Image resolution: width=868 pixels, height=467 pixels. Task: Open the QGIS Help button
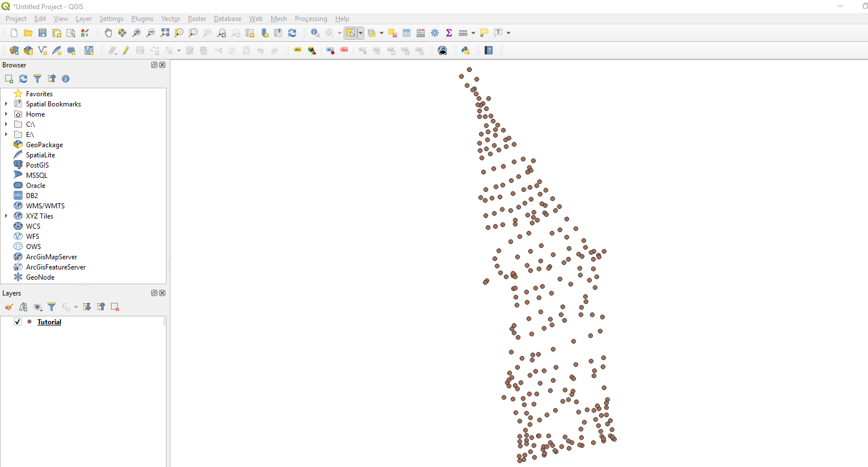[488, 50]
